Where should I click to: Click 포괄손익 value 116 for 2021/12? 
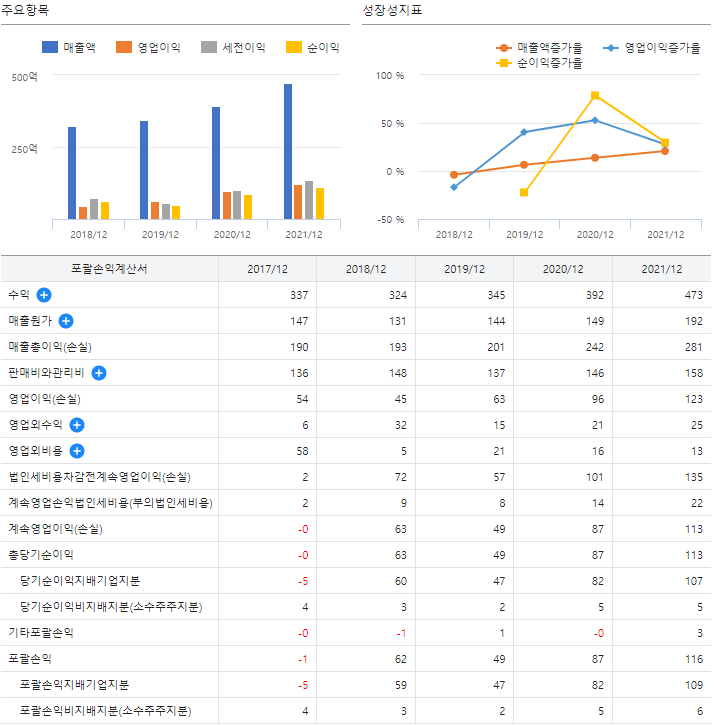(694, 659)
